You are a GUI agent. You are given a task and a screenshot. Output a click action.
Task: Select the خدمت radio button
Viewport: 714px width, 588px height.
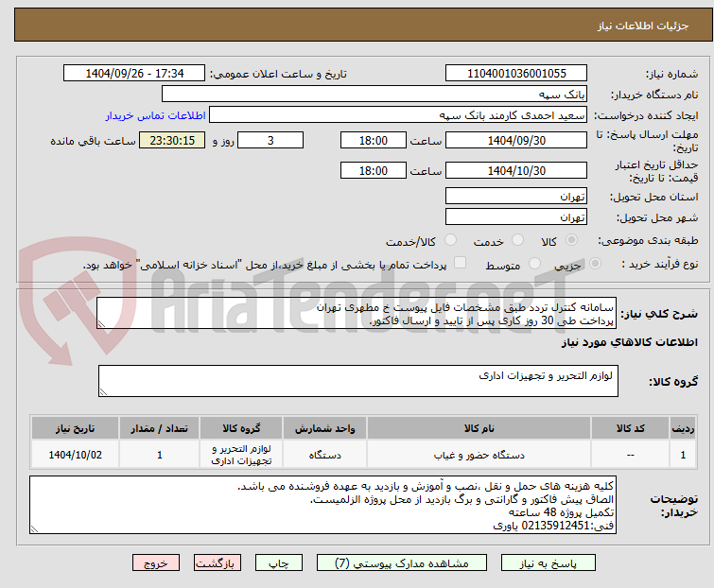pyautogui.click(x=517, y=239)
